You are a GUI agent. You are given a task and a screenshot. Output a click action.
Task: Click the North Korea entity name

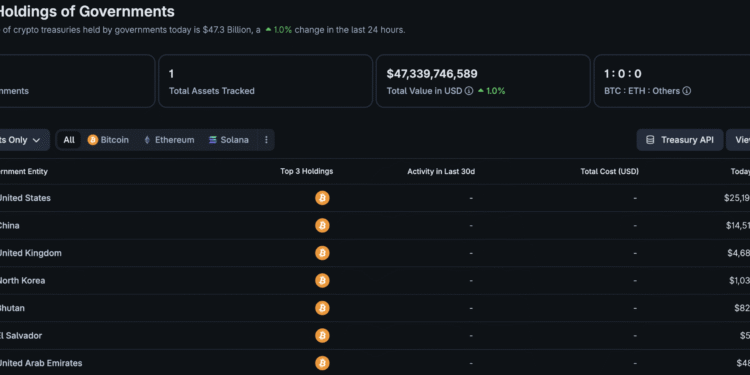(22, 280)
